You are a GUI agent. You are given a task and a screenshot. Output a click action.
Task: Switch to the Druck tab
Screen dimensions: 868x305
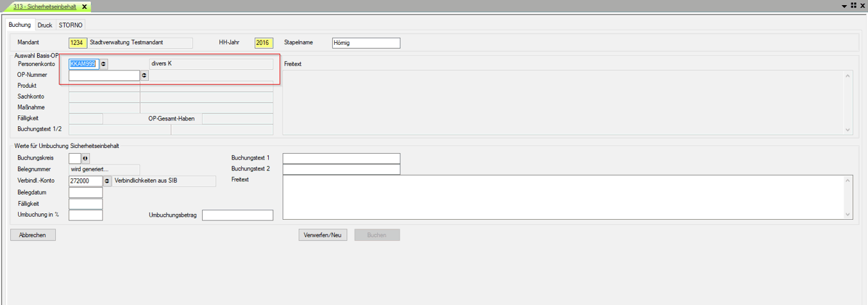(x=45, y=25)
